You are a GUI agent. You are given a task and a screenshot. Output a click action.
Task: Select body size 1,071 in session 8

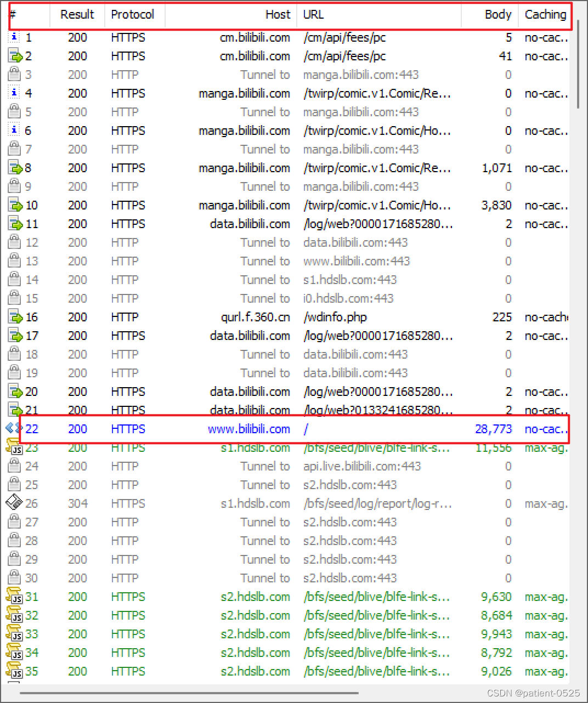497,168
